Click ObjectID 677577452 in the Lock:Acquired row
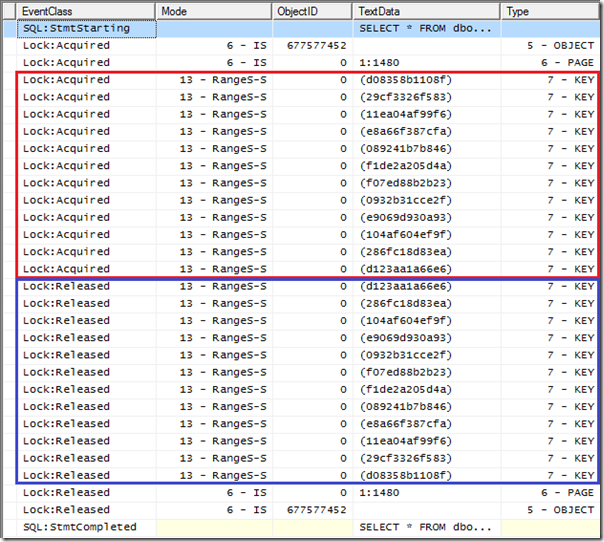The width and height of the screenshot is (604, 542). coord(317,45)
